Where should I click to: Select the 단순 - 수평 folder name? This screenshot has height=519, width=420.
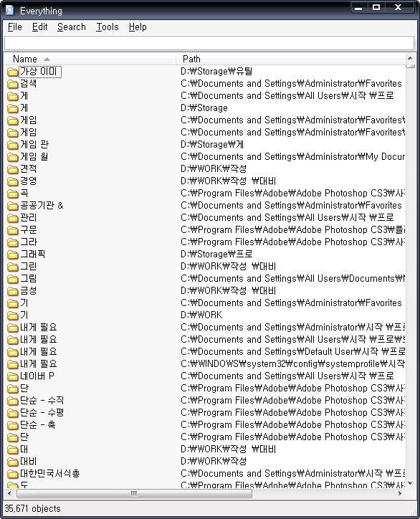(42, 412)
